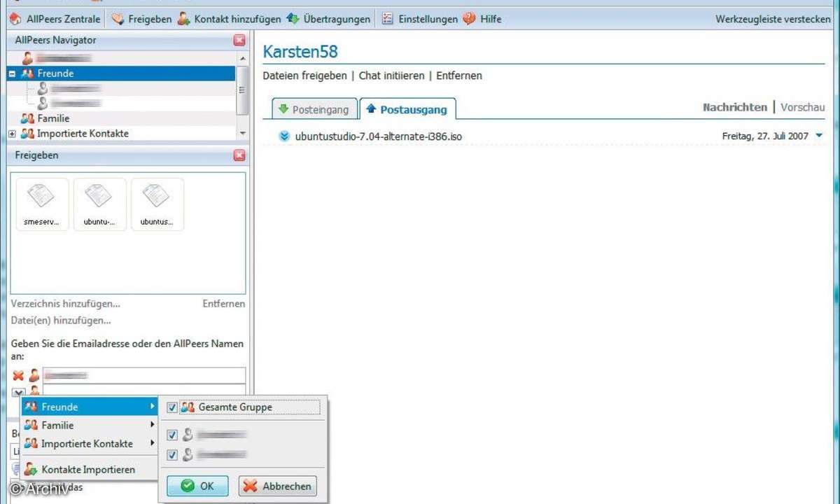Click the Abbrechen button
The width and height of the screenshot is (840, 504).
pyautogui.click(x=278, y=486)
